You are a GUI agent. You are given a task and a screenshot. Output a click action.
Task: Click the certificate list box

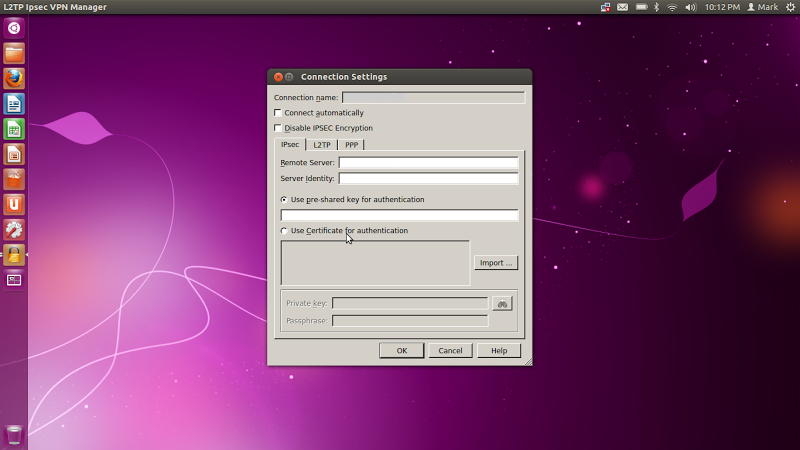pyautogui.click(x=375, y=263)
